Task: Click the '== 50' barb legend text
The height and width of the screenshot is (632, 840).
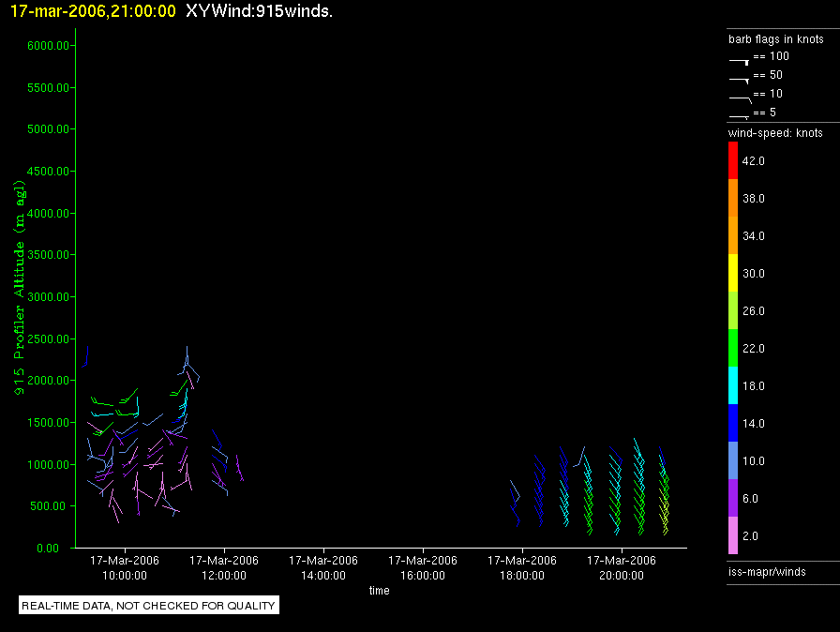Action: tap(768, 74)
